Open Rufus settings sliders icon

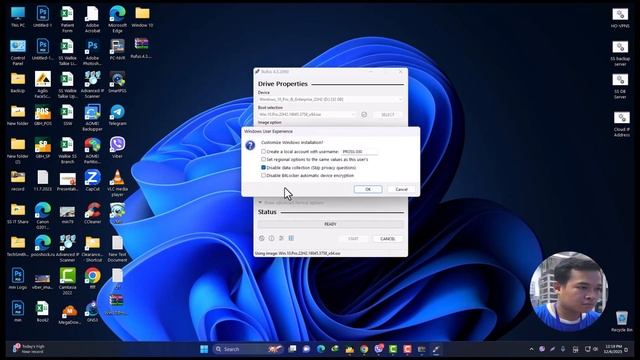[x=281, y=238]
